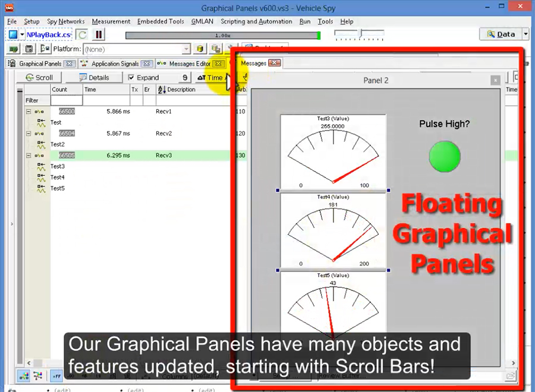Switch to the Messages tab

(x=253, y=63)
